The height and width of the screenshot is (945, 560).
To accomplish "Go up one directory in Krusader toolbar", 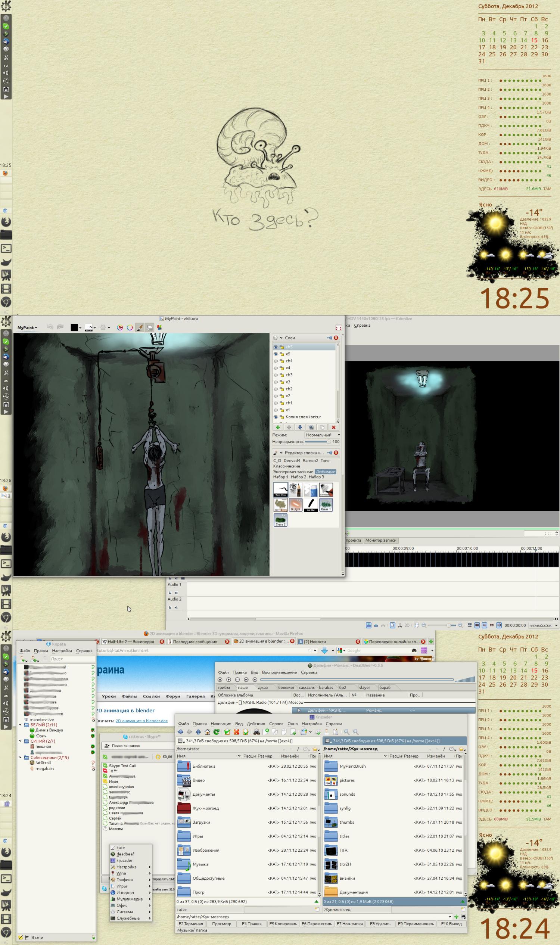I will coord(199,732).
